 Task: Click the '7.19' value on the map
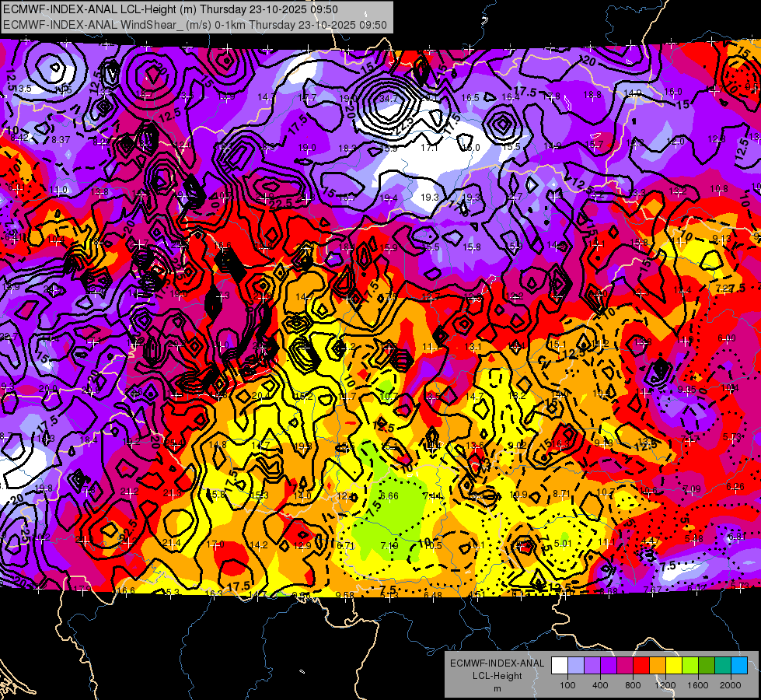point(389,546)
